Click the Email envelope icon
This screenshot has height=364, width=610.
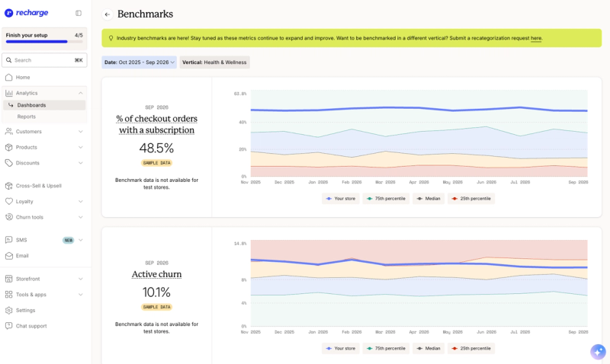[8, 256]
